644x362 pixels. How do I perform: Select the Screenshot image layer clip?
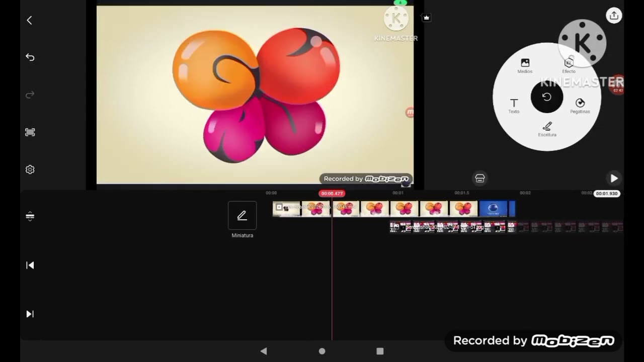[506, 227]
